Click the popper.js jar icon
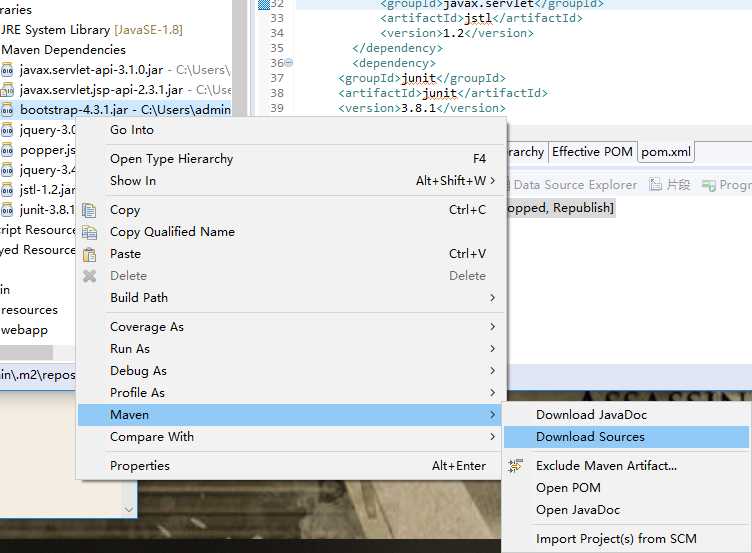Viewport: 752px width, 553px height. (x=7, y=150)
